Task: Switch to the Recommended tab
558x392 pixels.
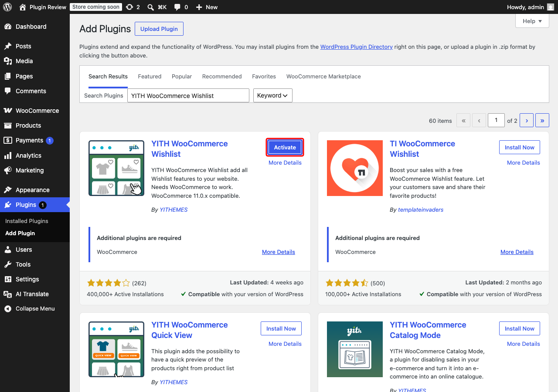Action: [x=222, y=77]
